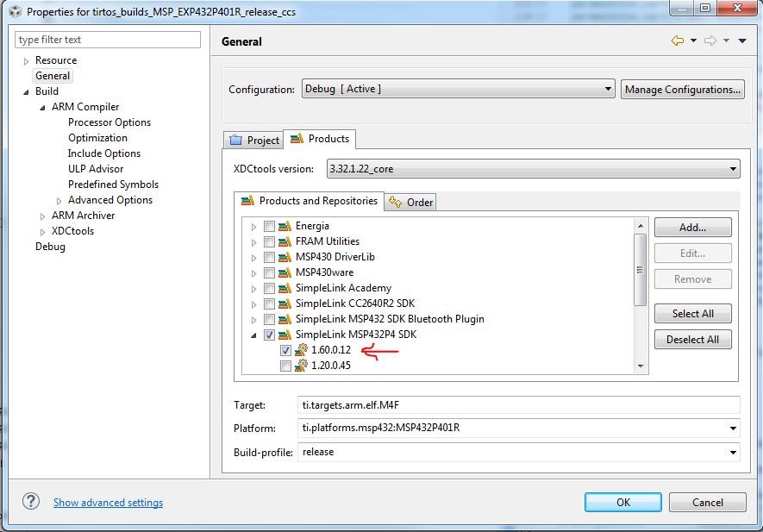Expand the ARM Archiver node
Screen dimensions: 763x532
(x=42, y=216)
